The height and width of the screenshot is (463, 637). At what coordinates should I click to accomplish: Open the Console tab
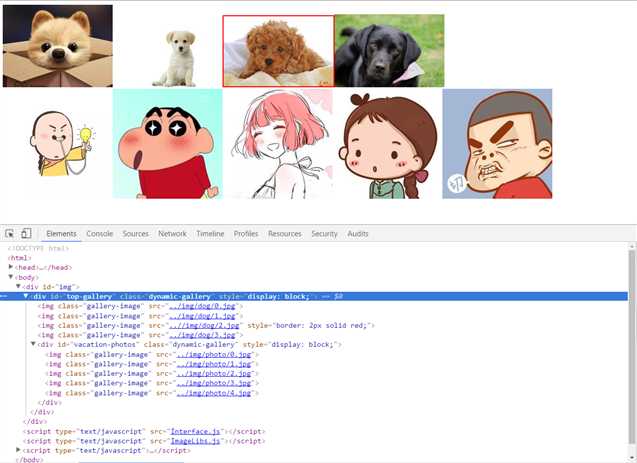click(x=100, y=234)
